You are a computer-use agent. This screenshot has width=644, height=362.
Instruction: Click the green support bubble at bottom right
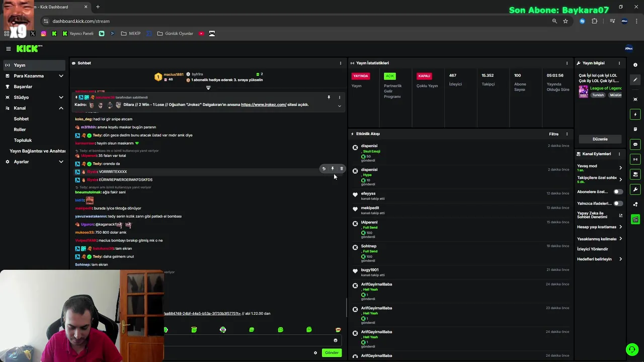tap(632, 349)
